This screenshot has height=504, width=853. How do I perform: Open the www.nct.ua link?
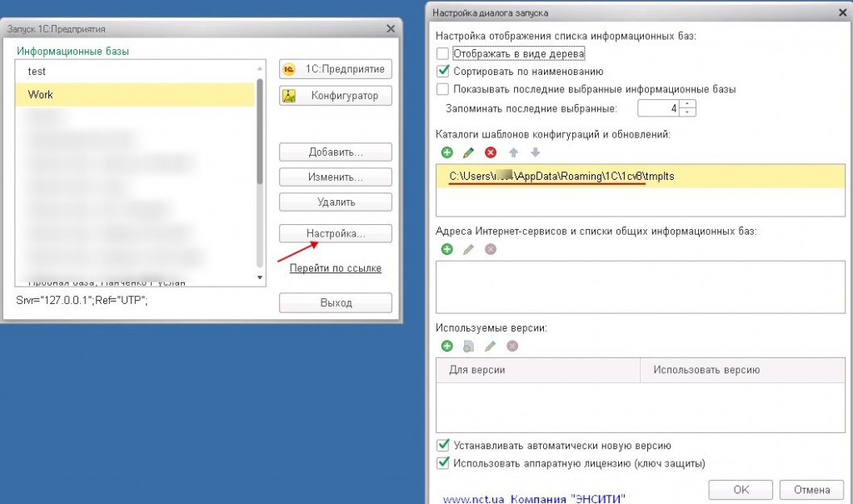[x=473, y=498]
